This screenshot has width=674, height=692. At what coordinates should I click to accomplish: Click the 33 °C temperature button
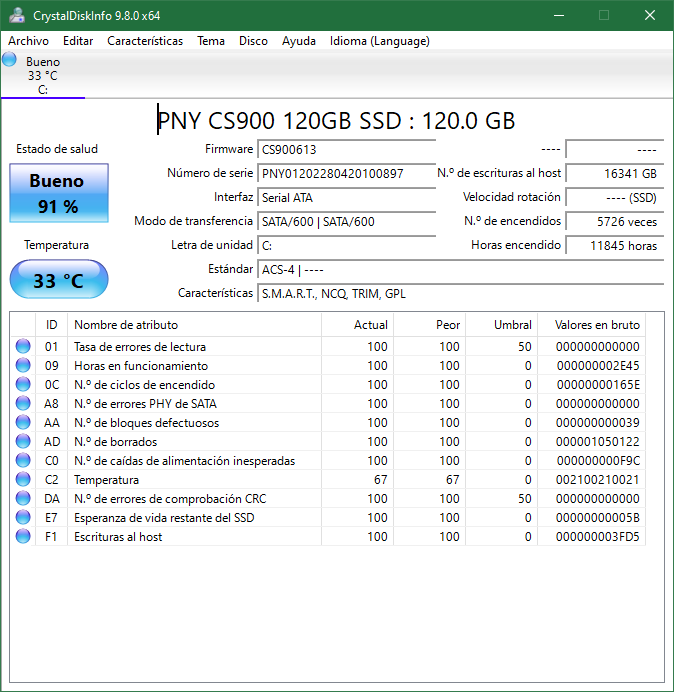click(x=59, y=280)
